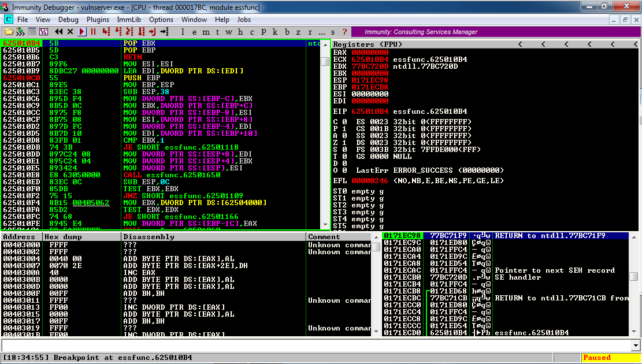Image resolution: width=642 pixels, height=364 pixels.
Task: Open the Debug menu
Action: 68,20
